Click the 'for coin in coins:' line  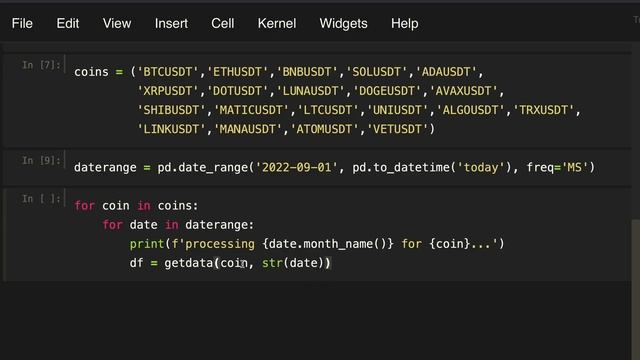click(136, 206)
